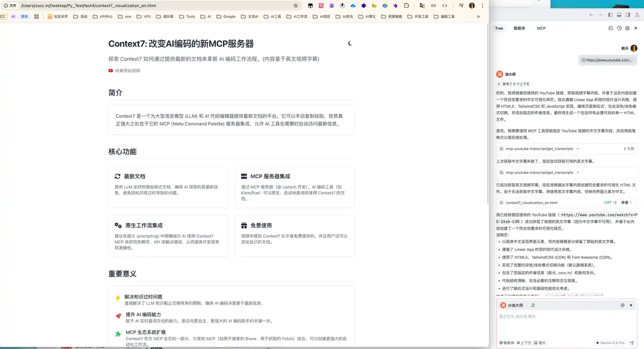
Task: Open the 活动 bookmark folder
Action: 80,17
